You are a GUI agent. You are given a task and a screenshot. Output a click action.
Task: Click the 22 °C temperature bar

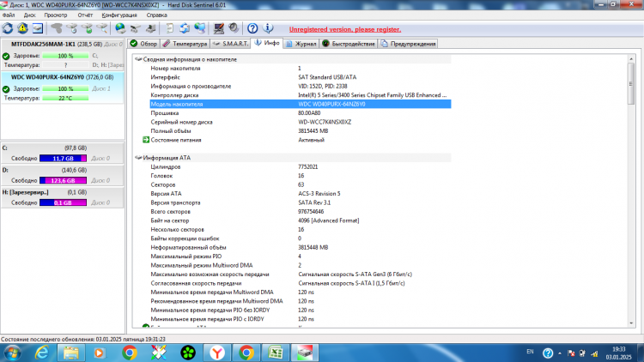[65, 98]
